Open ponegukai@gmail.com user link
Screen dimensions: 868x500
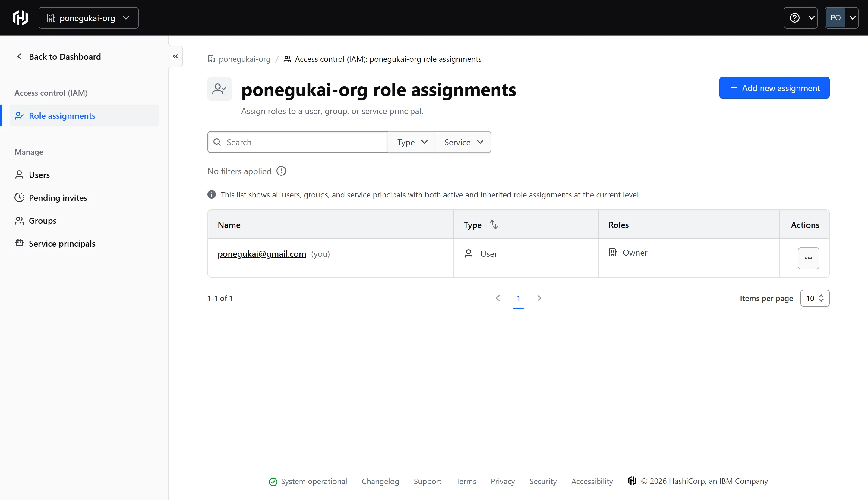click(x=262, y=254)
